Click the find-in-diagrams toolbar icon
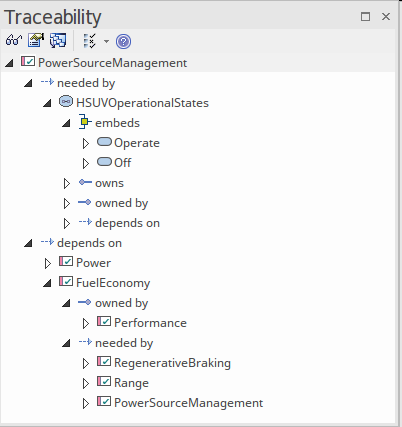The image size is (402, 427). tap(58, 41)
